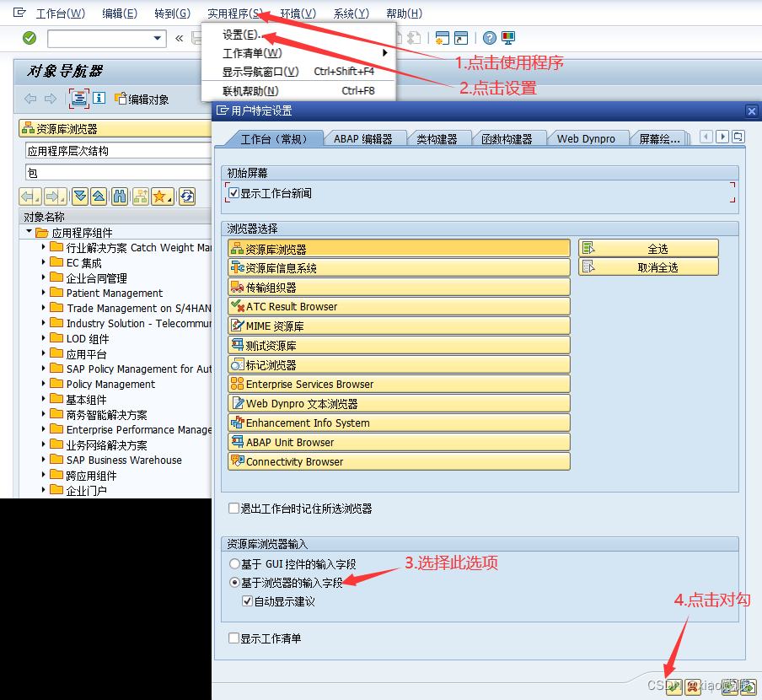The image size is (762, 700).
Task: Expand the Policy Management tree node
Action: [x=43, y=384]
